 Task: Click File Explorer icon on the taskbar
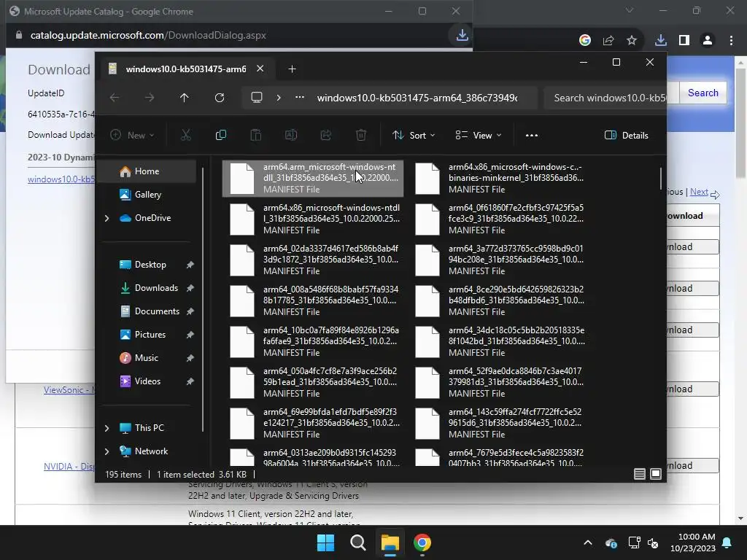pyautogui.click(x=390, y=542)
